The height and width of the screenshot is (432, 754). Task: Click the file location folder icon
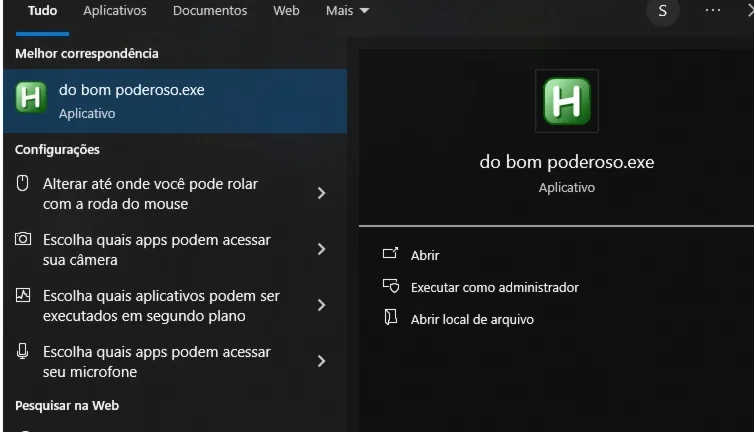390,317
